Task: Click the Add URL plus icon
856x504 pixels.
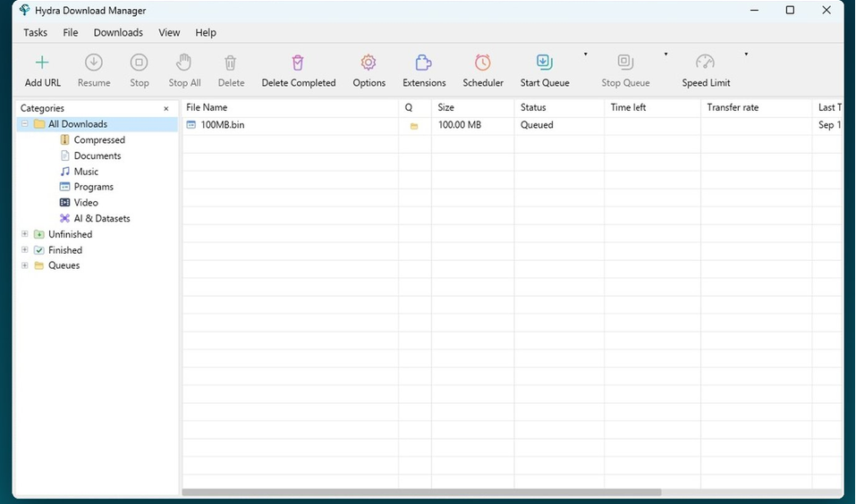Action: [x=42, y=63]
